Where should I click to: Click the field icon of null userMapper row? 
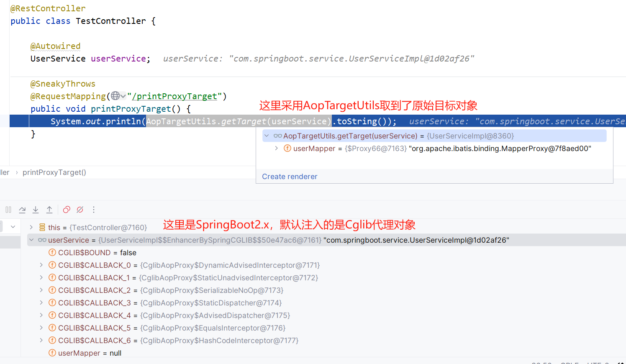click(52, 353)
